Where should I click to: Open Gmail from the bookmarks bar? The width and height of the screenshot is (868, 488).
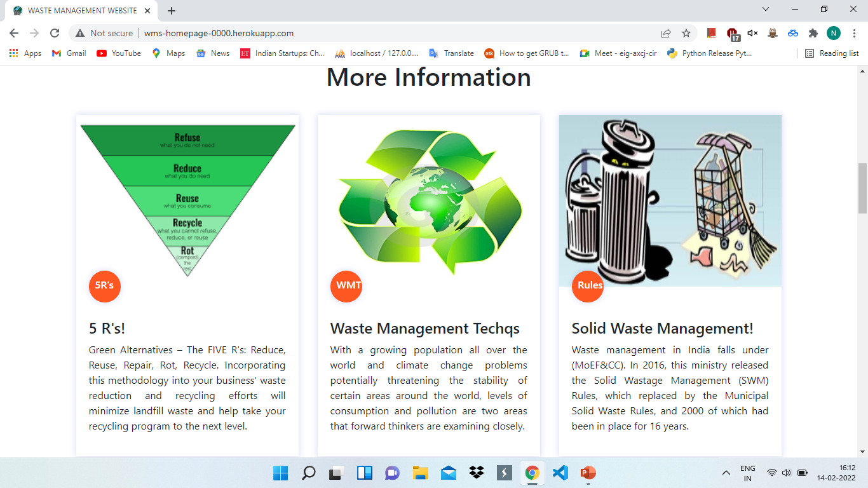(x=67, y=53)
